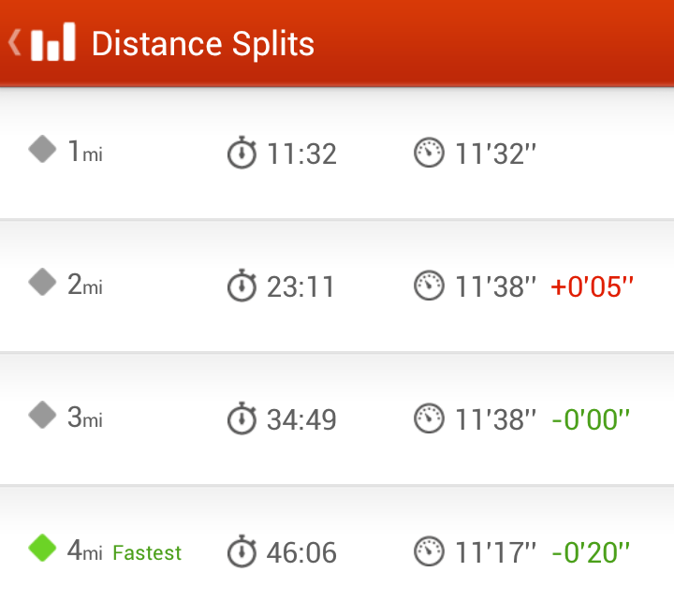Tap the gray diamond marker for mile 3

pyautogui.click(x=42, y=415)
